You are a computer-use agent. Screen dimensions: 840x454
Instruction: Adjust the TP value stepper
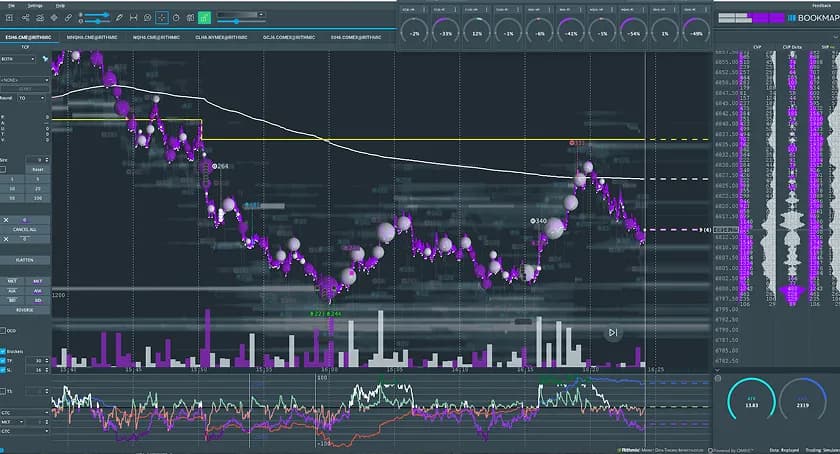pyautogui.click(x=38, y=361)
